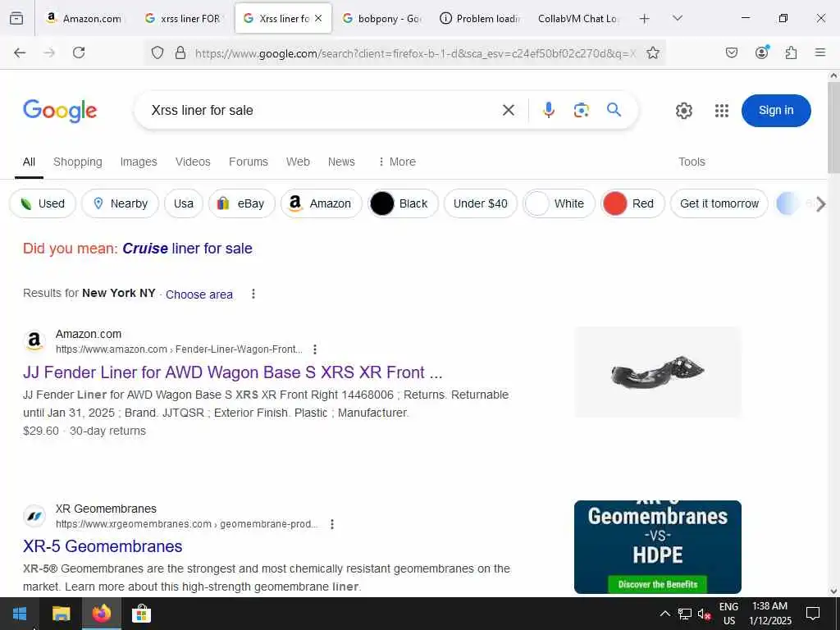Image resolution: width=840 pixels, height=630 pixels.
Task: List all tabs dropdown arrow
Action: point(678,18)
